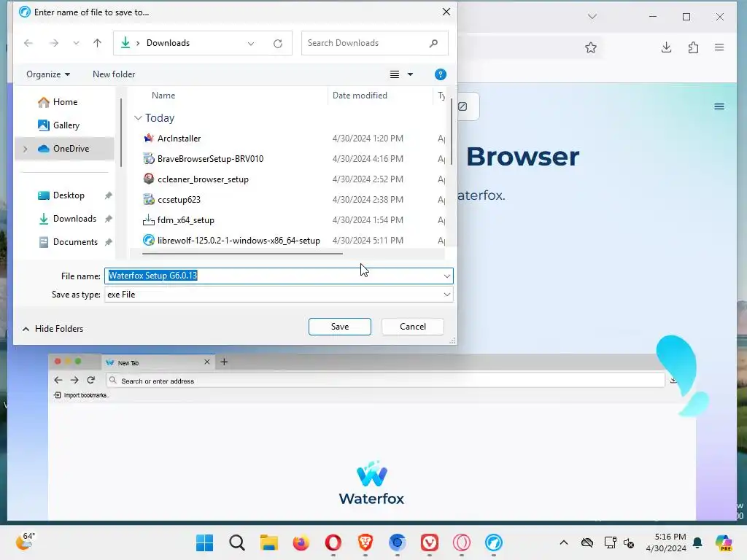The image size is (747, 560).
Task: Show hidden system tray icons
Action: [564, 542]
